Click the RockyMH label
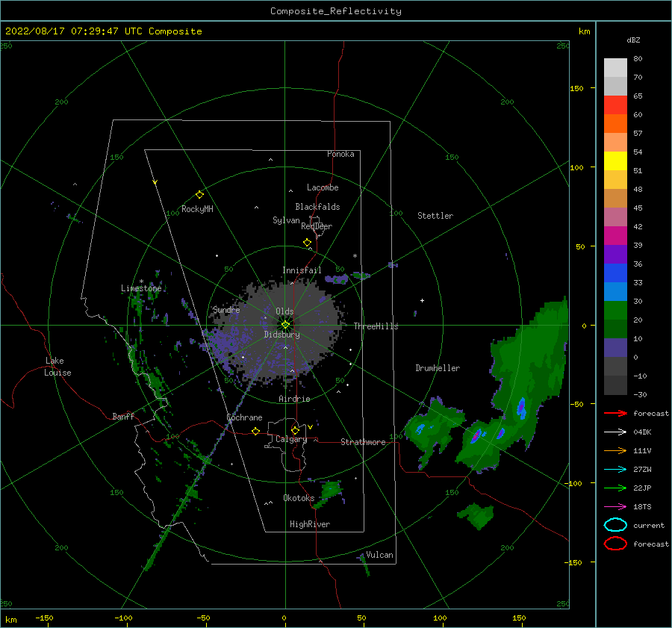 coord(197,209)
